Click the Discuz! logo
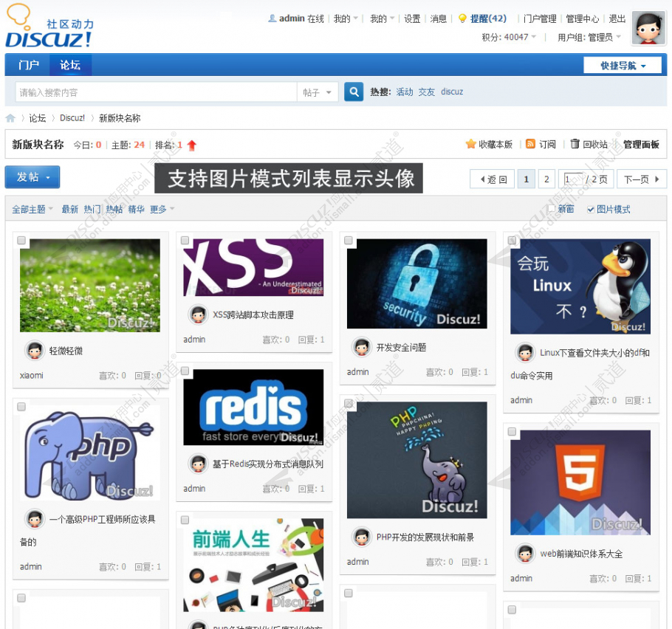This screenshot has height=629, width=672. [x=49, y=26]
